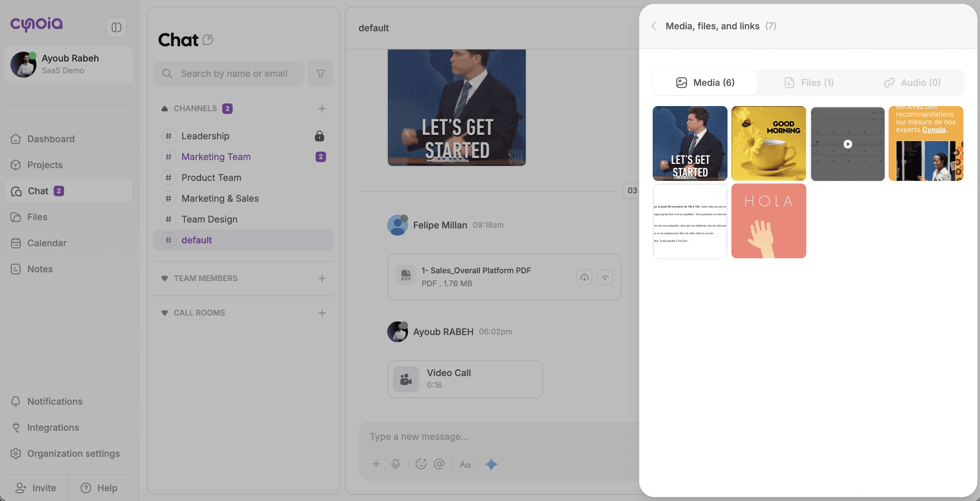Download the Sales_Overall Platform PDF
The image size is (980, 501).
coord(584,277)
